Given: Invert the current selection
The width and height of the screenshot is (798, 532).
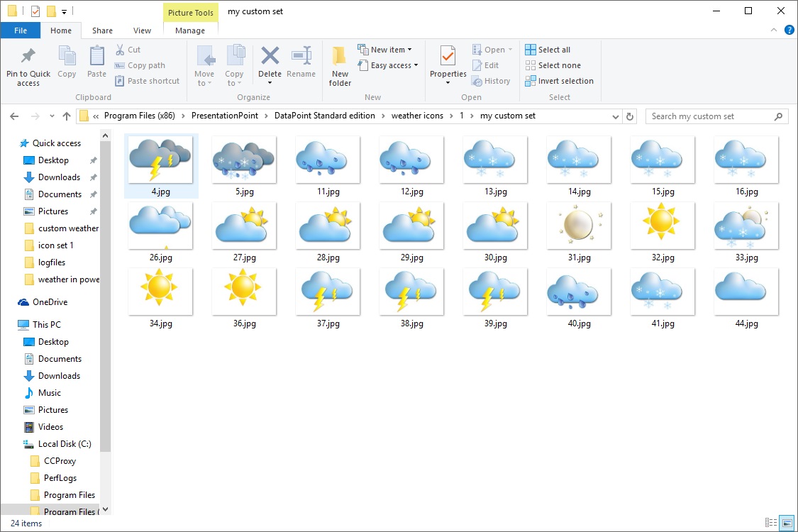Looking at the screenshot, I should (x=559, y=80).
